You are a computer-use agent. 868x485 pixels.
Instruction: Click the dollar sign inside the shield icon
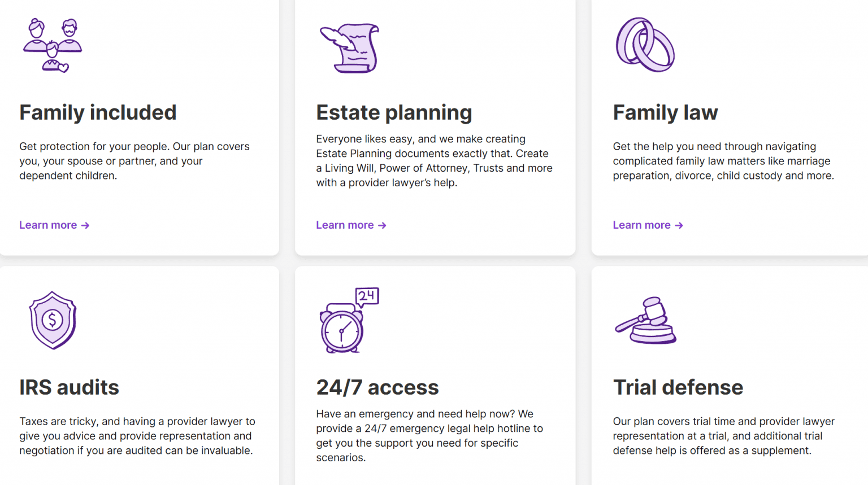point(53,320)
